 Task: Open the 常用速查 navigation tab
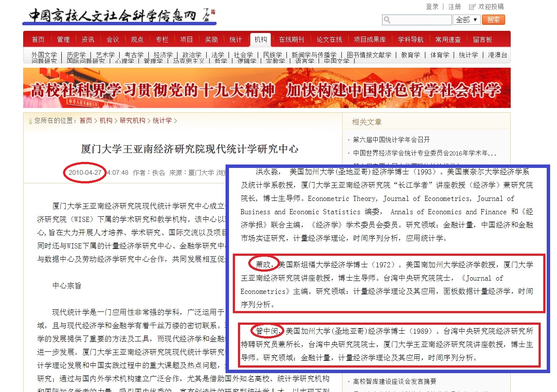pyautogui.click(x=448, y=39)
